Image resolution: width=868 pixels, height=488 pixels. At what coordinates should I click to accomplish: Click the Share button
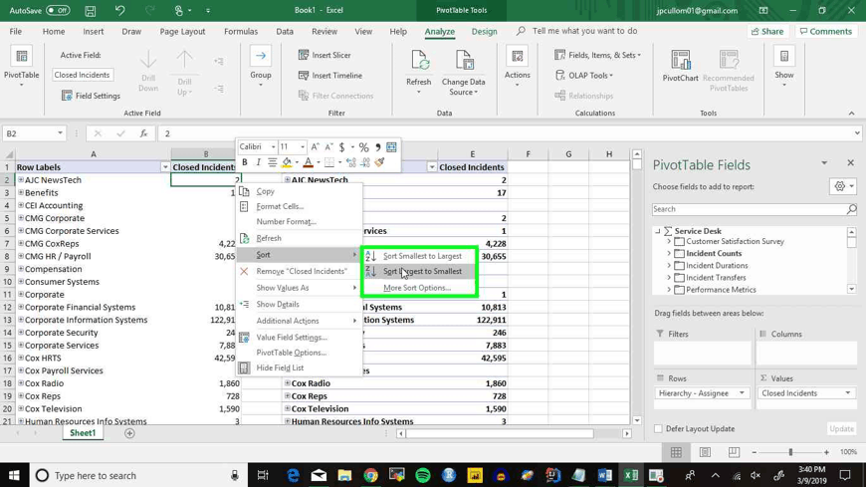click(768, 32)
